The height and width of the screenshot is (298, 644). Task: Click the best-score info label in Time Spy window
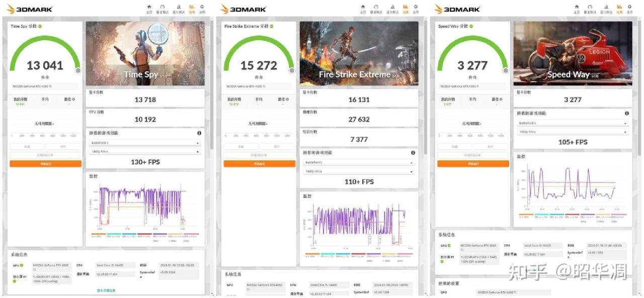point(70,100)
